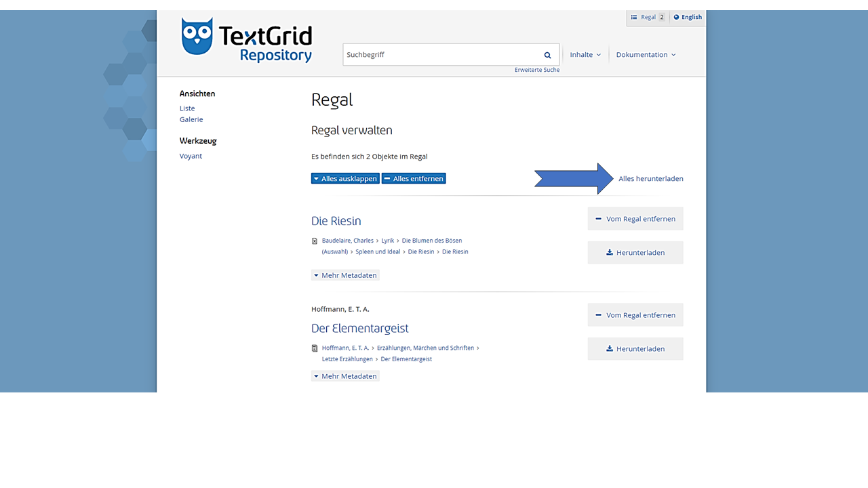
Task: Expand all entries with Alles ausklappen
Action: pyautogui.click(x=345, y=179)
